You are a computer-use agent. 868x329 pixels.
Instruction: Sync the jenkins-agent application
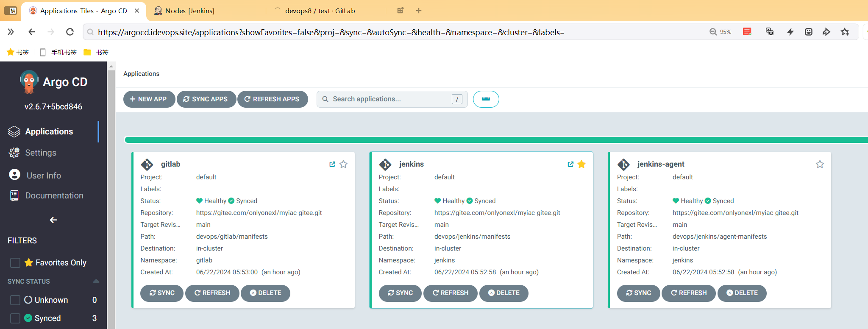click(x=638, y=293)
